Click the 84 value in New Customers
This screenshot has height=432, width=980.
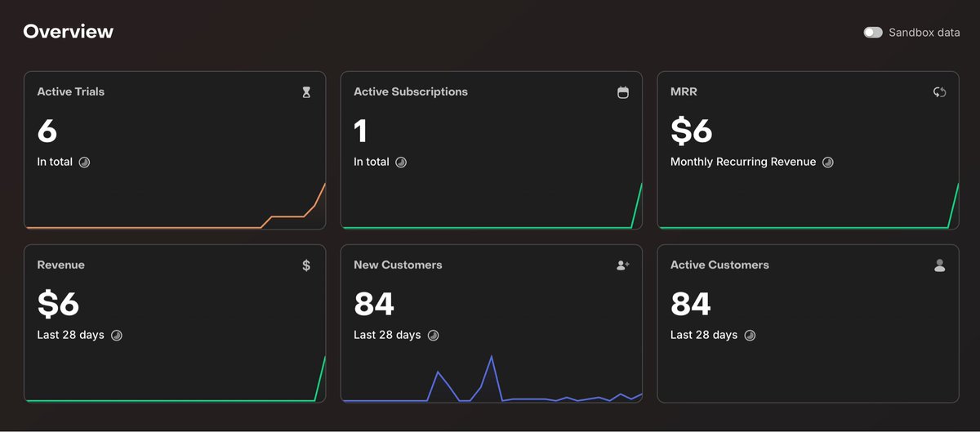374,305
